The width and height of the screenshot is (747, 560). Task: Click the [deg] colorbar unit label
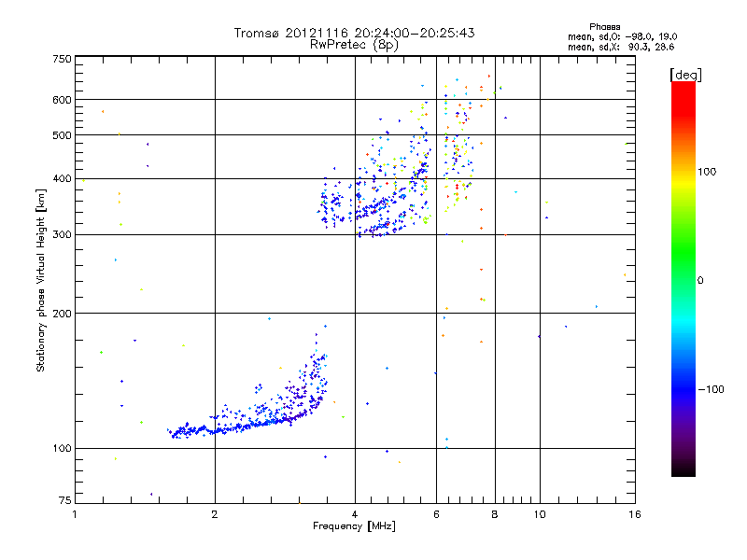click(x=685, y=74)
